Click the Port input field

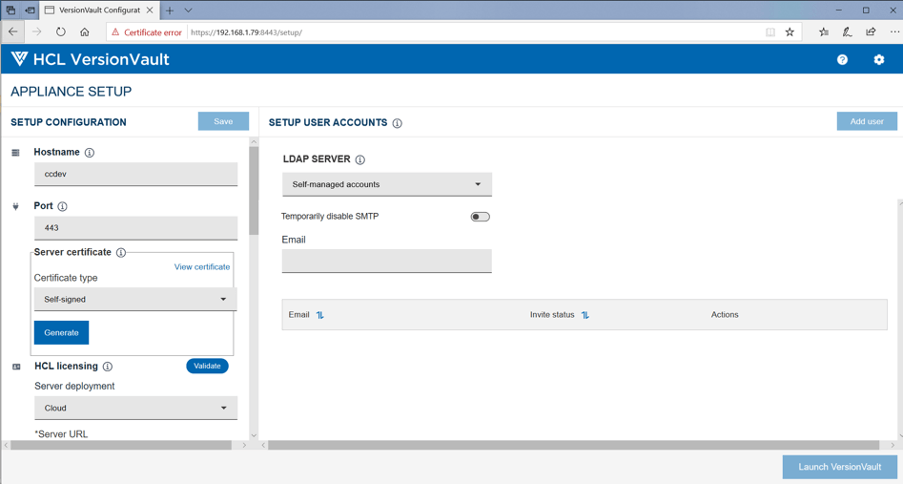click(135, 228)
